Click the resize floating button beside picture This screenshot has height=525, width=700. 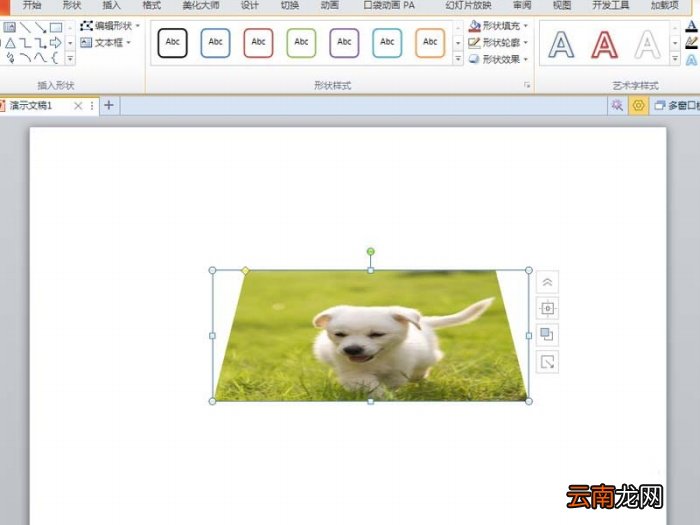547,361
